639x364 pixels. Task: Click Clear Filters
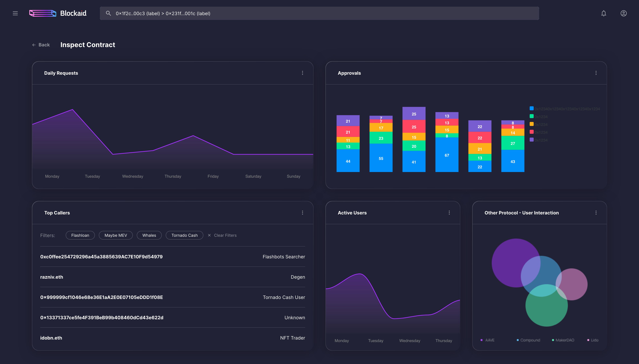click(x=222, y=235)
